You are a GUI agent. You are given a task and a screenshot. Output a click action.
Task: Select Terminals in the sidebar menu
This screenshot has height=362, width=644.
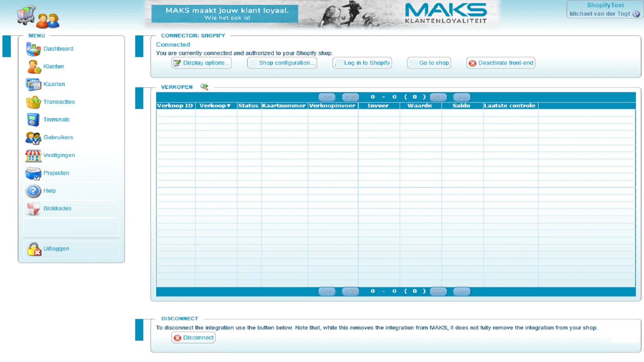tap(56, 119)
